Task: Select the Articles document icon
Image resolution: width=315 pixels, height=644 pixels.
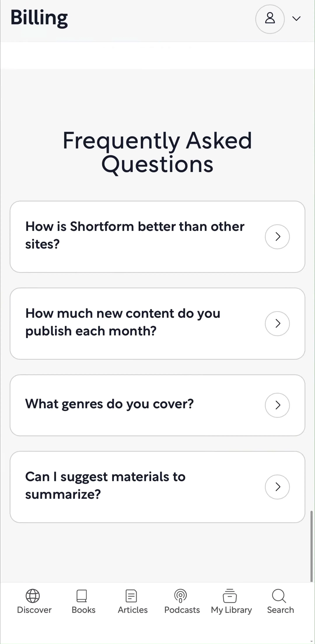Action: (x=131, y=596)
